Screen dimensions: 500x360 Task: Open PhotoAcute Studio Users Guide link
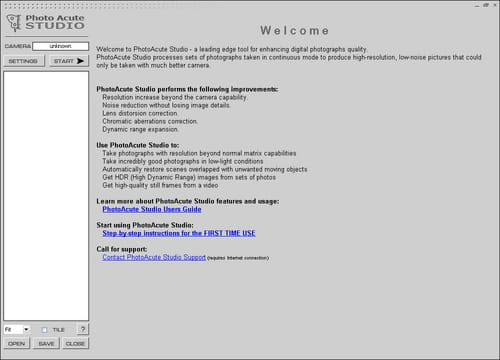152,209
